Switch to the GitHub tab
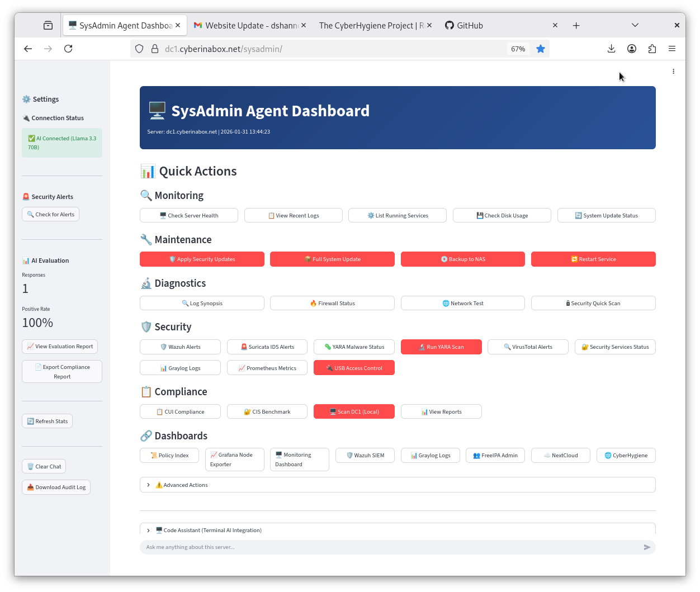This screenshot has width=700, height=592. coord(471,25)
